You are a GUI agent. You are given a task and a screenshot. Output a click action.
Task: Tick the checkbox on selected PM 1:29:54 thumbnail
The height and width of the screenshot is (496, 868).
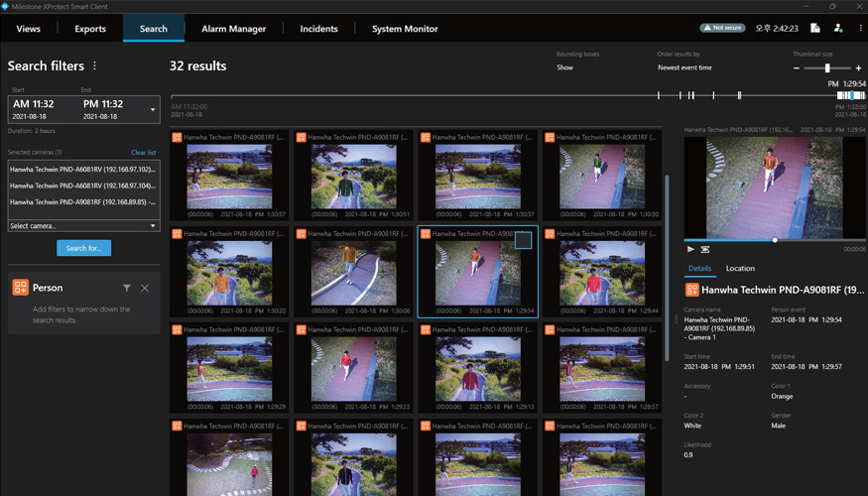click(x=523, y=240)
